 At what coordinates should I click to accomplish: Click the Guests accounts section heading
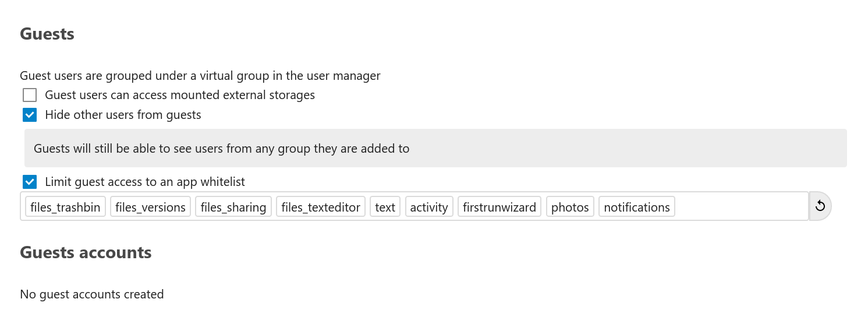(86, 252)
